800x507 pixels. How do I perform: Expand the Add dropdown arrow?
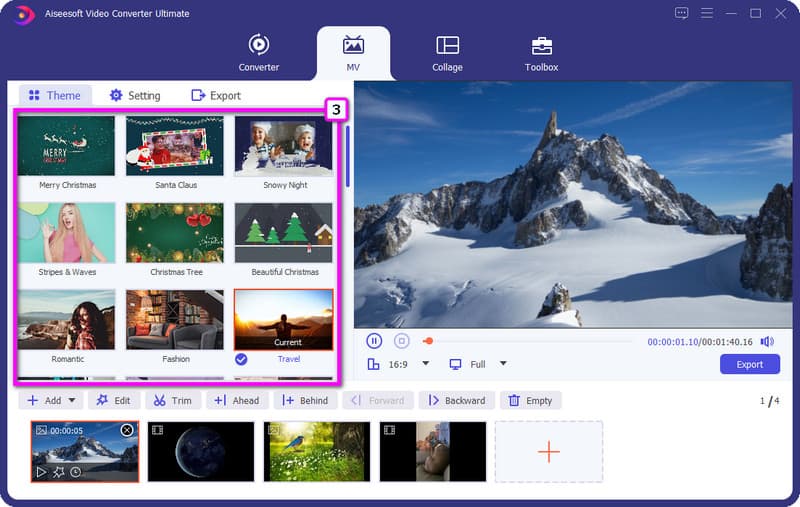coord(72,400)
